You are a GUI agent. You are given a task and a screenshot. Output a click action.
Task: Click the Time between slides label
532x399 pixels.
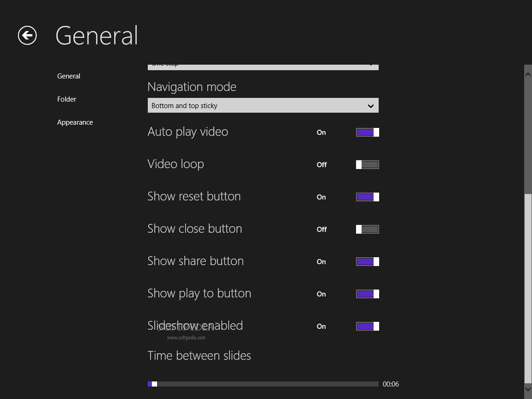pyautogui.click(x=199, y=356)
